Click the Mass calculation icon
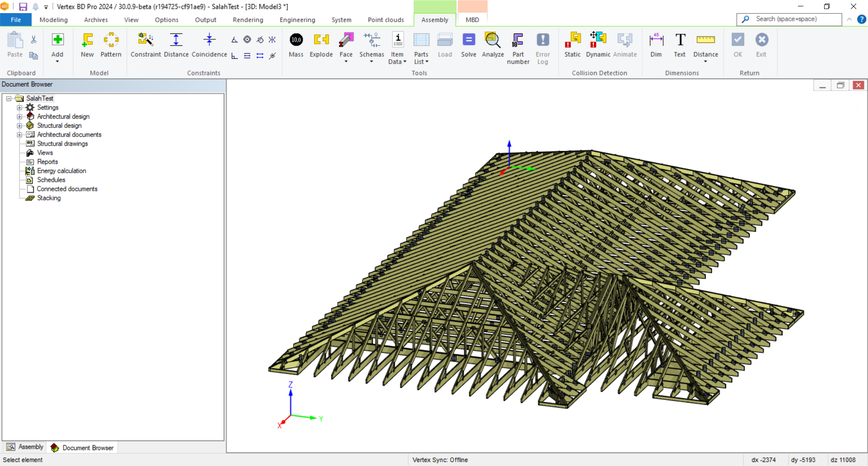The height and width of the screenshot is (466, 868). pos(296,40)
